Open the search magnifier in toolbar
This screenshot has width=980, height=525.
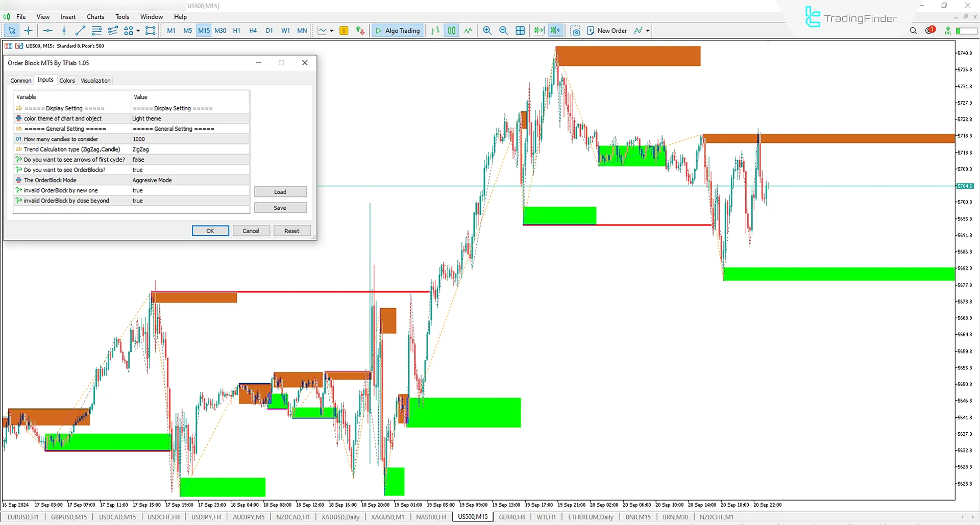[x=913, y=31]
